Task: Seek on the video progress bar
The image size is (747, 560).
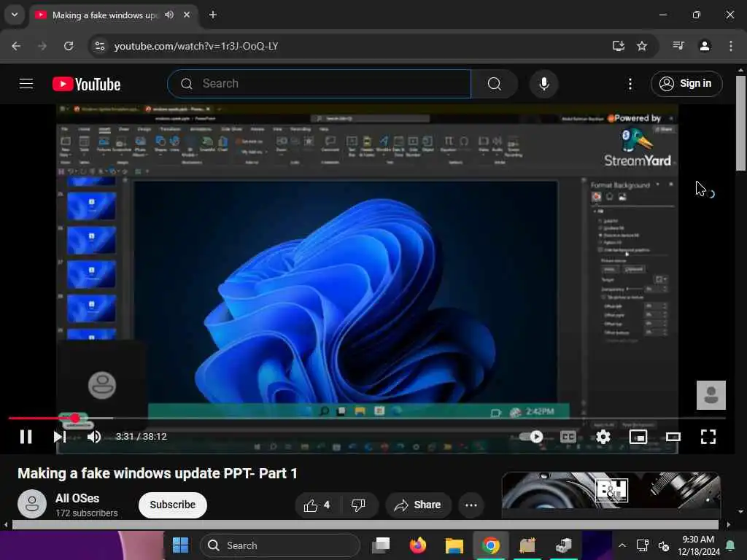Action: pyautogui.click(x=367, y=418)
